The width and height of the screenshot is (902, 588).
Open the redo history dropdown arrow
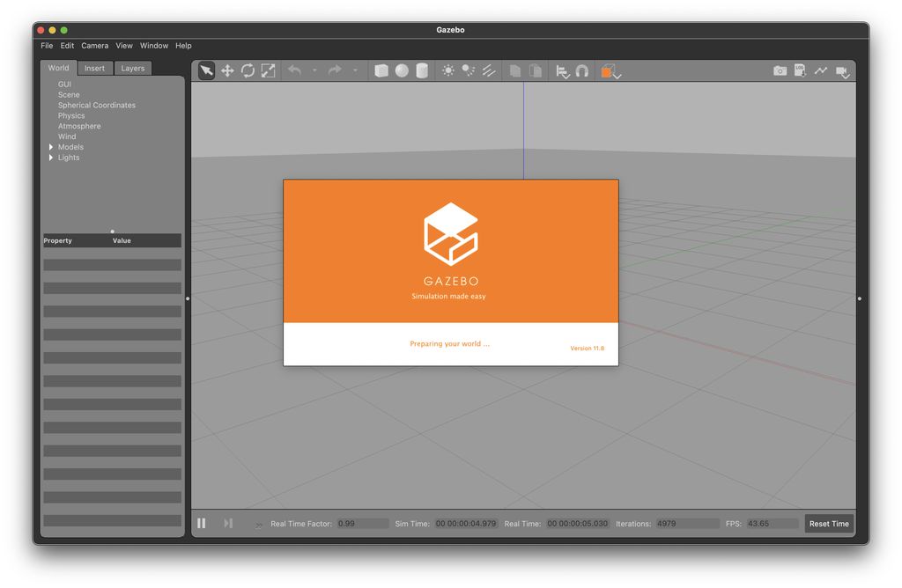coord(356,70)
